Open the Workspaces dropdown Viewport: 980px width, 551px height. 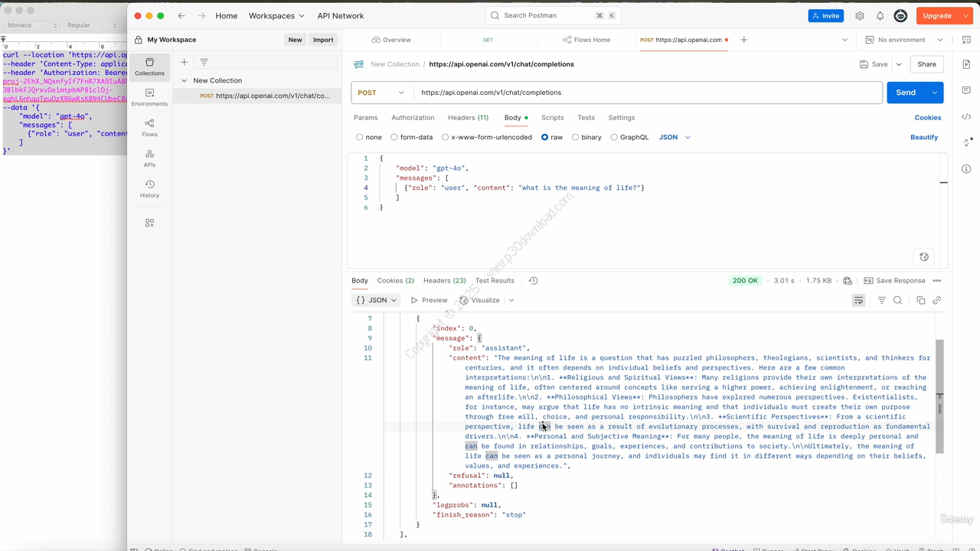click(x=276, y=15)
